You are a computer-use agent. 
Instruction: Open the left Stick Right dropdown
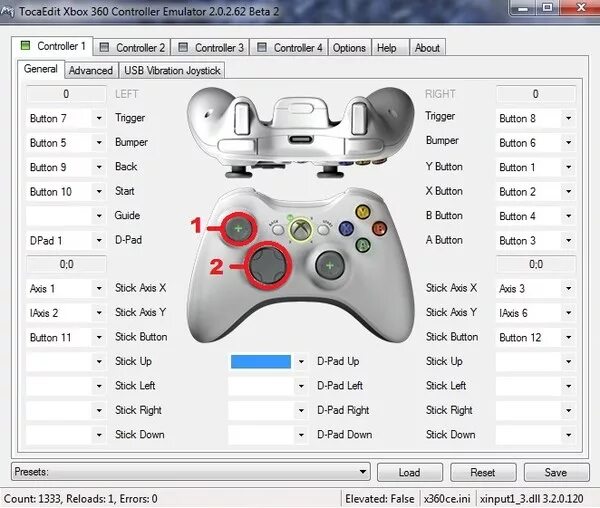pos(66,410)
